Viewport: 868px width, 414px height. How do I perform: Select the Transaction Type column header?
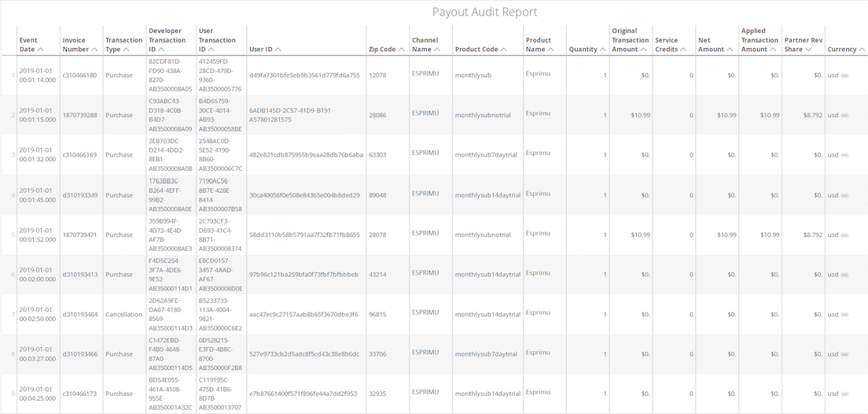(x=123, y=45)
